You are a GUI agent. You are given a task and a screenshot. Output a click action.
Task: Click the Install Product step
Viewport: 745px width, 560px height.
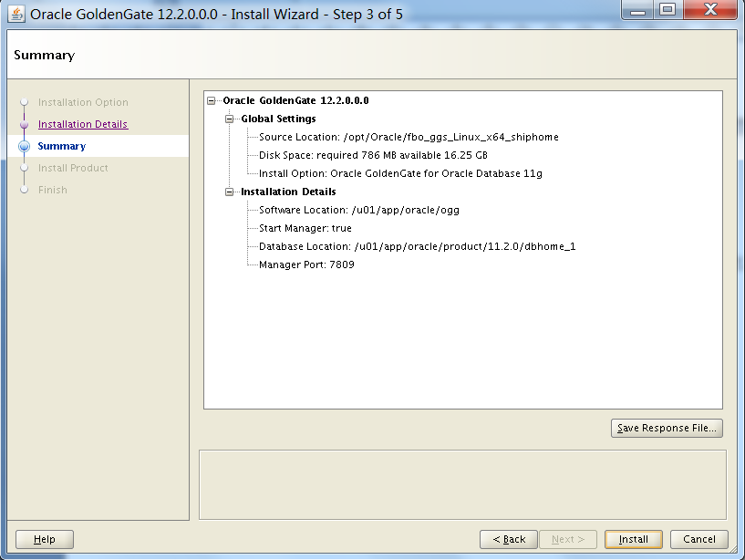click(73, 168)
